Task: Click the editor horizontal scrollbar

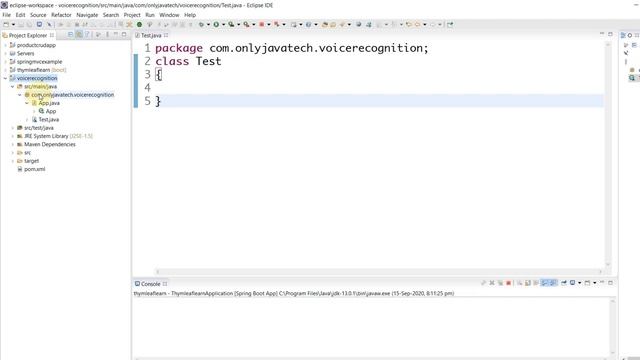Action: click(380, 271)
